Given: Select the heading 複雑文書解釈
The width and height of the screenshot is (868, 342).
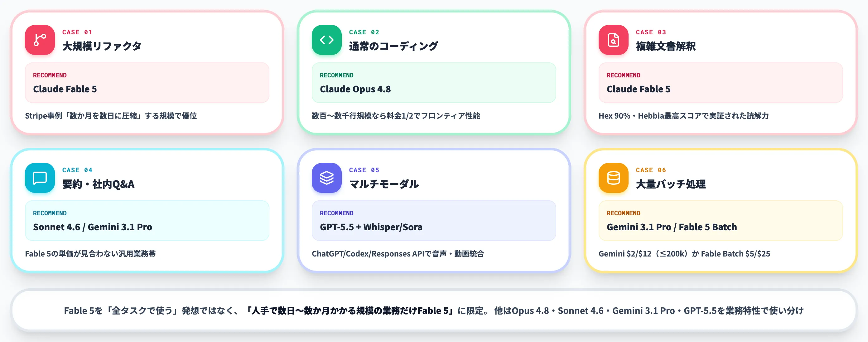Looking at the screenshot, I should [665, 46].
